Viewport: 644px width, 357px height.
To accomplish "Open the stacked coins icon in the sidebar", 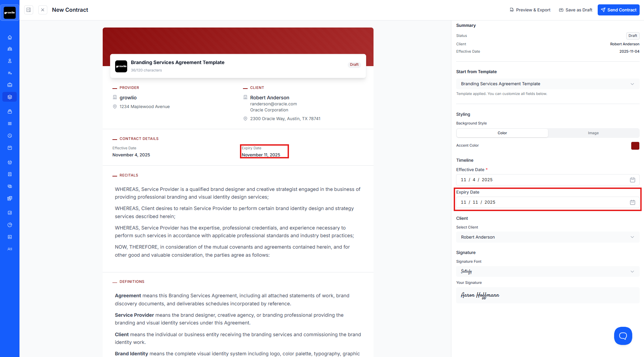I will pos(10,198).
